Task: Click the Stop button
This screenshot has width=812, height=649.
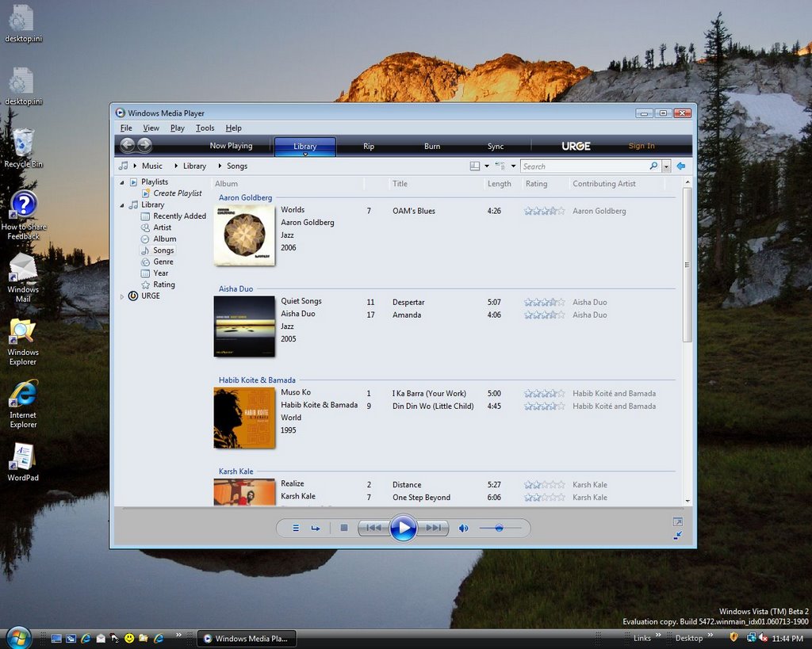Action: point(344,528)
